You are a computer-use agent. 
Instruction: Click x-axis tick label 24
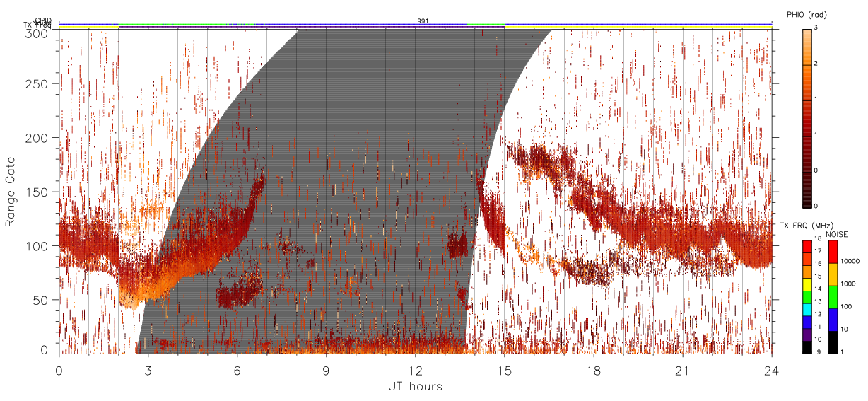click(x=771, y=370)
